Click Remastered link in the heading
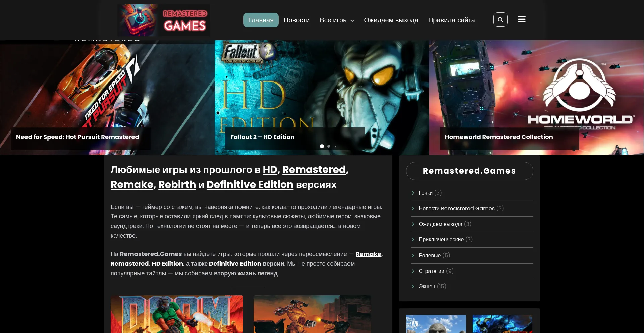Screen dimensions: 644x333 click(314, 170)
